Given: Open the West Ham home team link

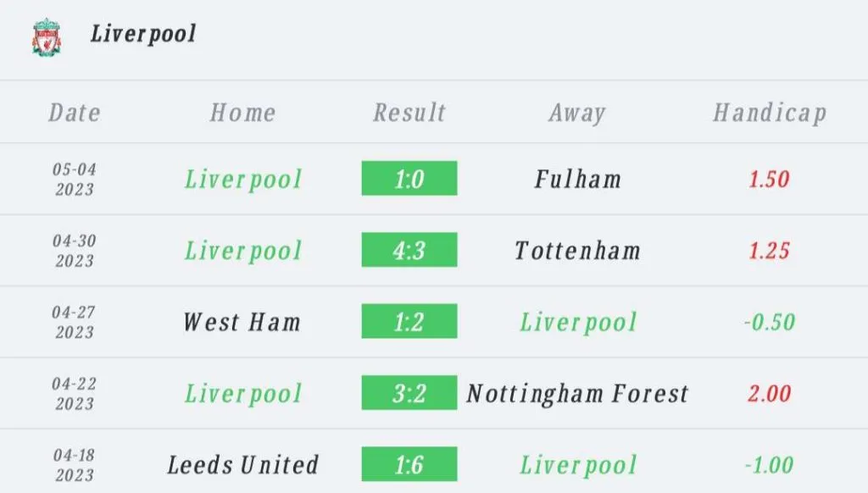Looking at the screenshot, I should coord(242,322).
